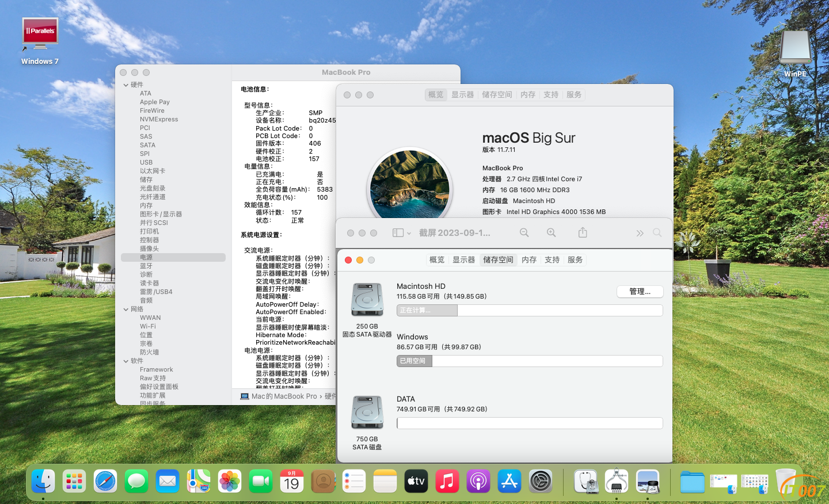The width and height of the screenshot is (829, 504).
Task: Open Calendar from the Dock
Action: 292,481
